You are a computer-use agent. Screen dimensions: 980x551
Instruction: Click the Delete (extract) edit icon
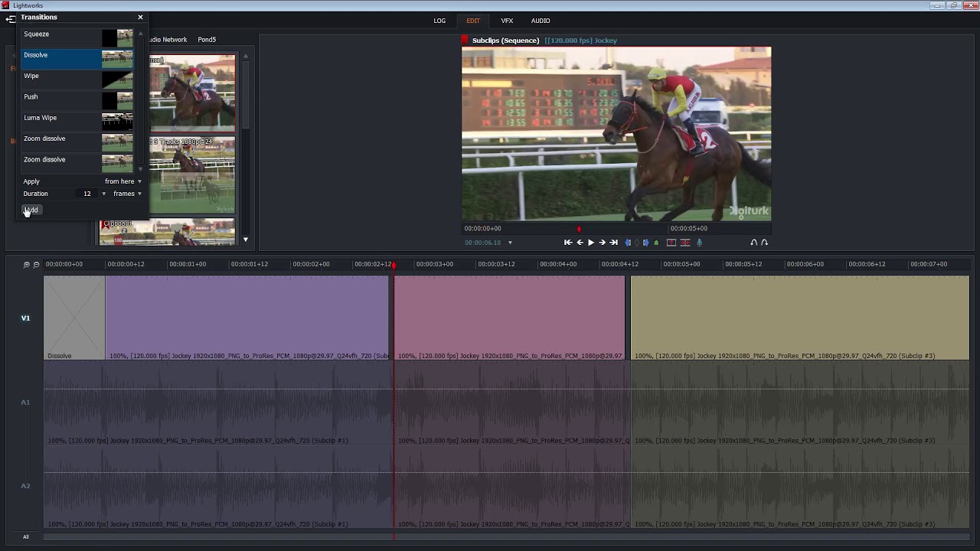tap(685, 243)
